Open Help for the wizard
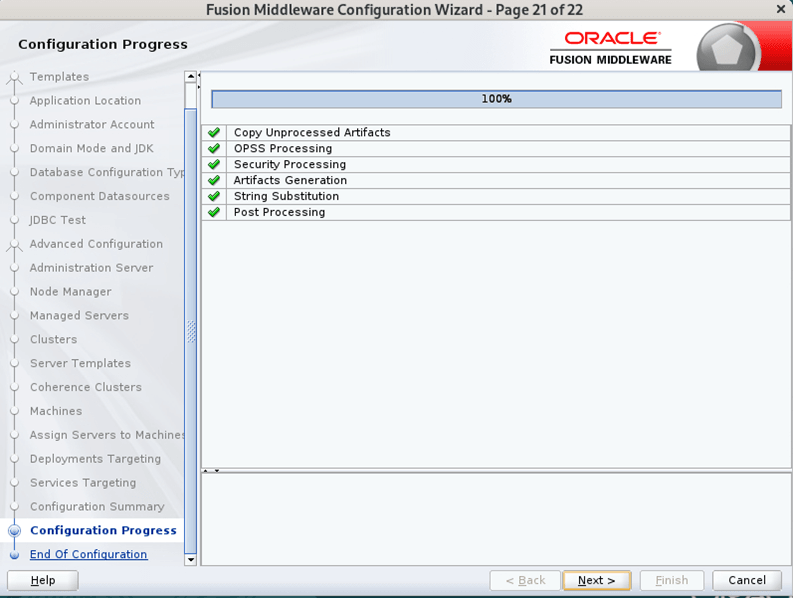 pos(43,580)
